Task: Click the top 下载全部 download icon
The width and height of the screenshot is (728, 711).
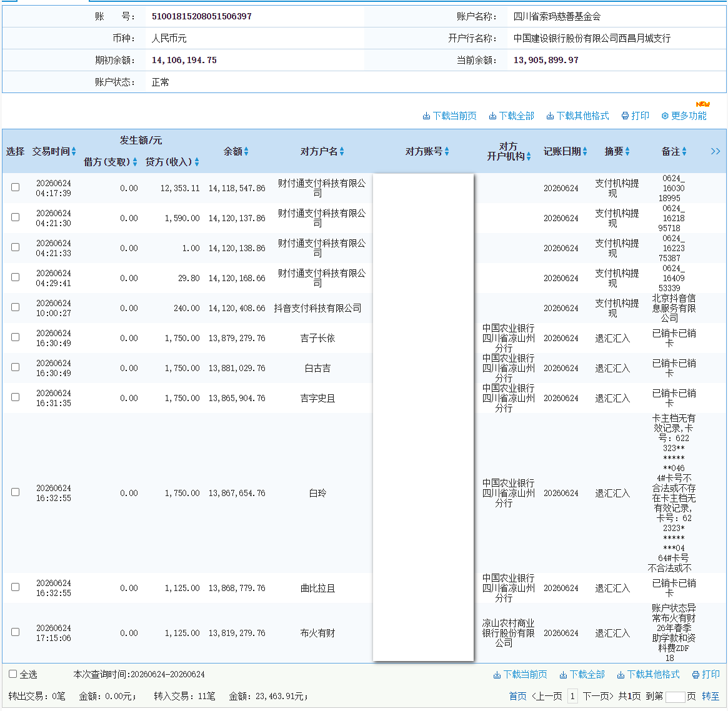Action: pyautogui.click(x=492, y=116)
